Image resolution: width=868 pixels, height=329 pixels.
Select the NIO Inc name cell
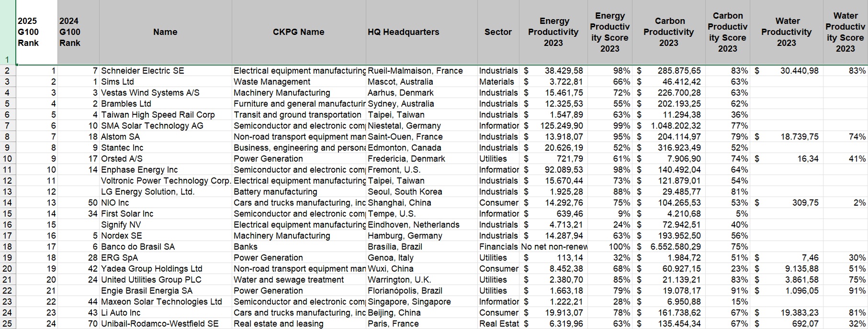pos(166,203)
